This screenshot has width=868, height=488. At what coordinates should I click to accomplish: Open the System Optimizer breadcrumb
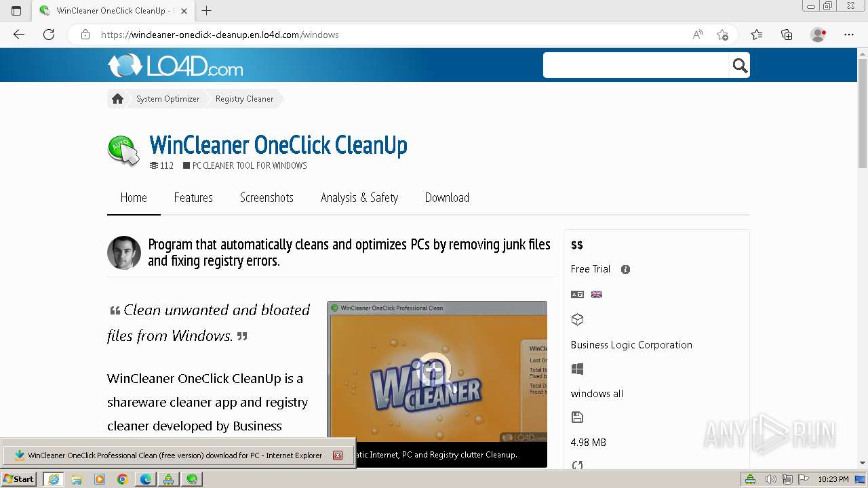(x=167, y=99)
